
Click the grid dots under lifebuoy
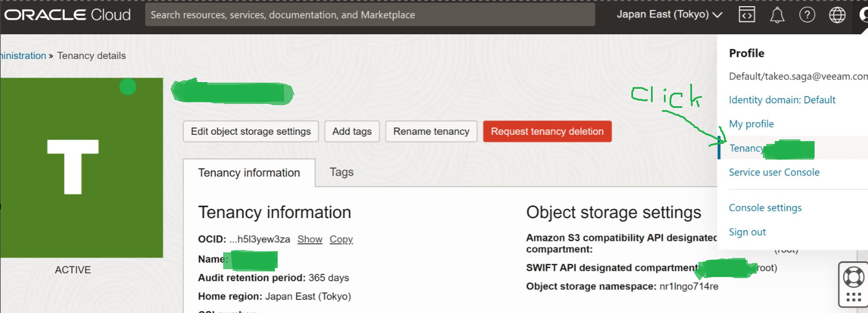[x=853, y=298]
